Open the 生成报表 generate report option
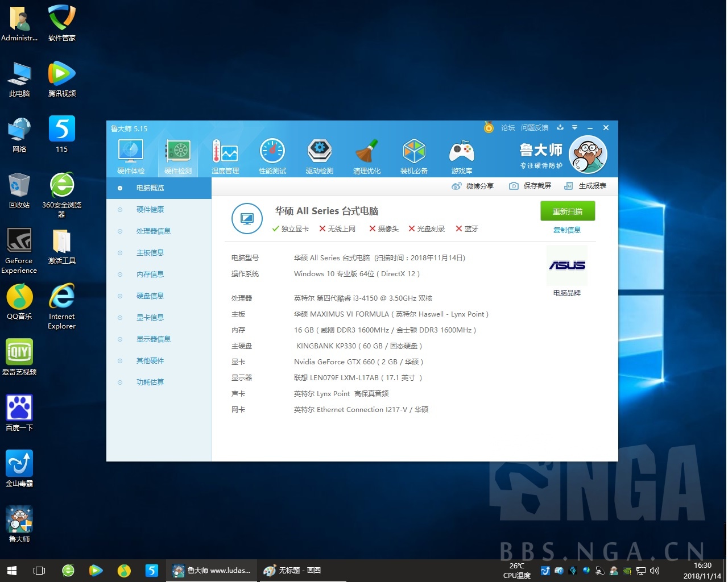This screenshot has width=728, height=582. 586,186
